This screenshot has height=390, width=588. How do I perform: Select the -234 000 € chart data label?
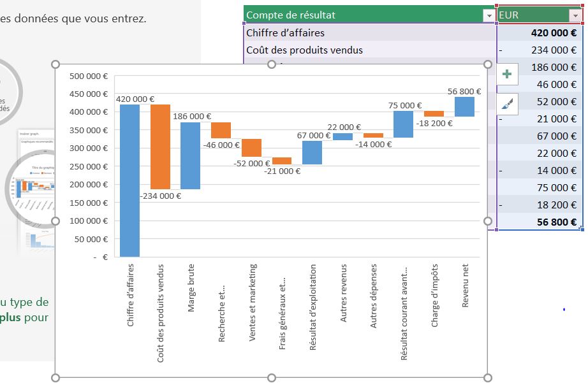pos(161,196)
